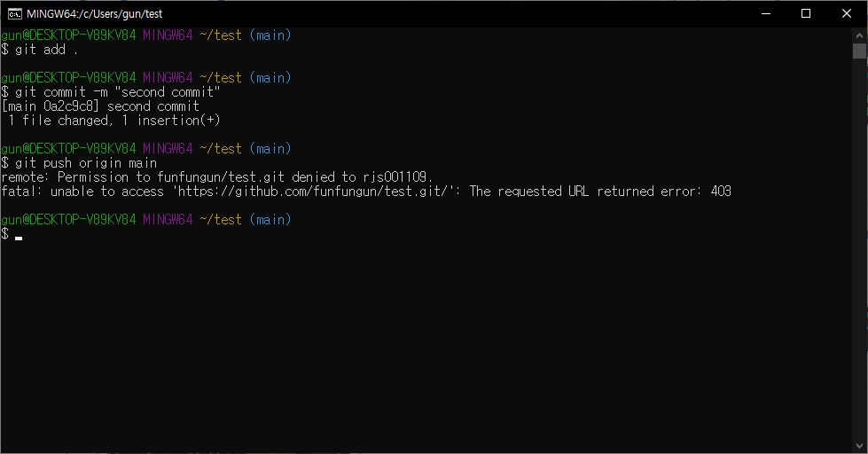Click the MINGW64 terminal icon in title bar
The height and width of the screenshot is (454, 868).
(15, 14)
